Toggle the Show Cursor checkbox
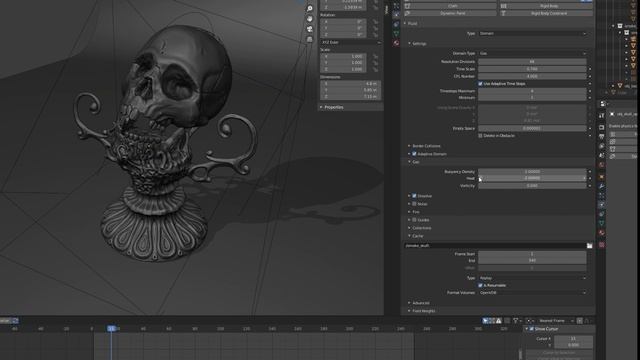The width and height of the screenshot is (640, 360). (531, 329)
